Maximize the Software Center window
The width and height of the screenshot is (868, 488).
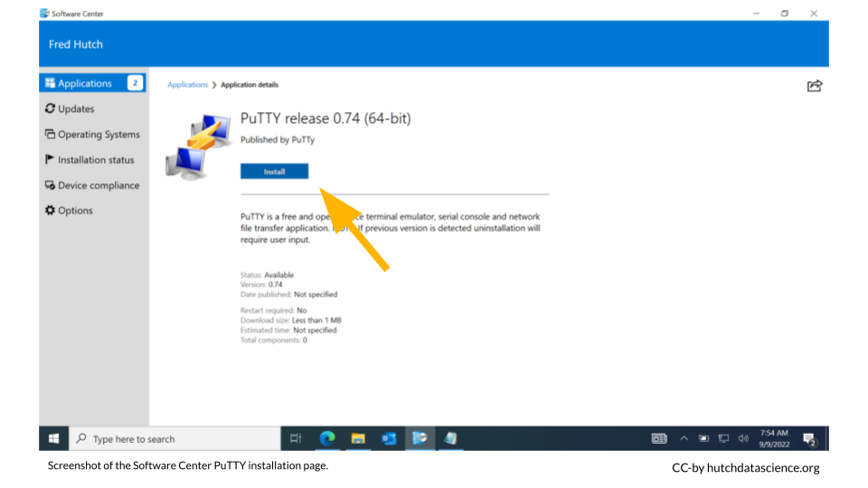785,14
